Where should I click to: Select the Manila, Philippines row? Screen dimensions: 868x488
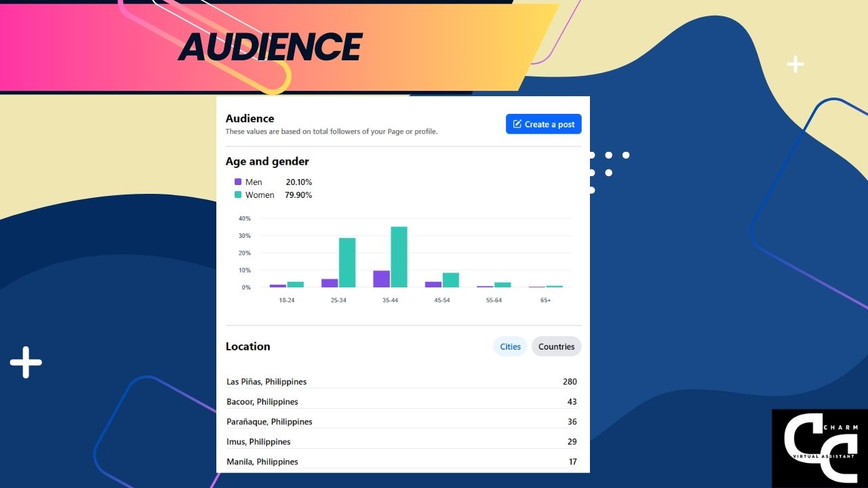pyautogui.click(x=403, y=462)
